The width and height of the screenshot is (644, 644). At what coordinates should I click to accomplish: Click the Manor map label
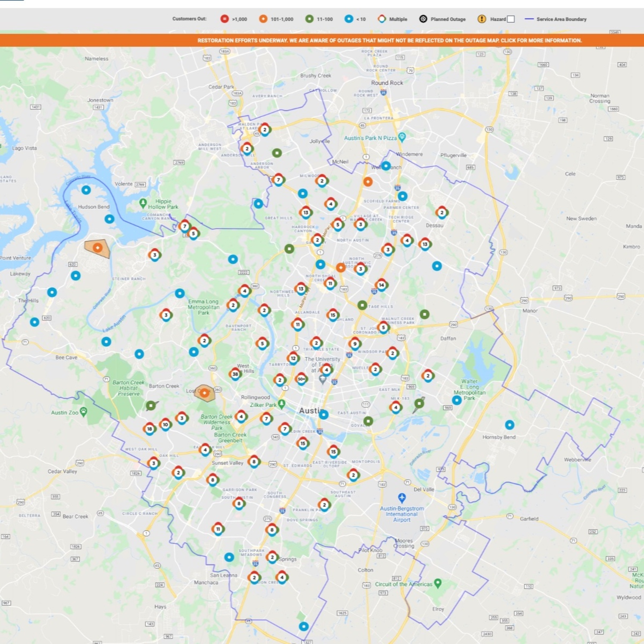[x=530, y=311]
